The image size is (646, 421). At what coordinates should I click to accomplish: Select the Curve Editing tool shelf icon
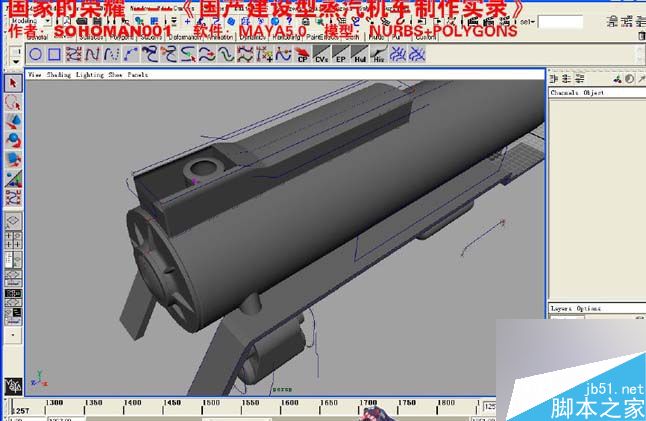click(x=283, y=54)
